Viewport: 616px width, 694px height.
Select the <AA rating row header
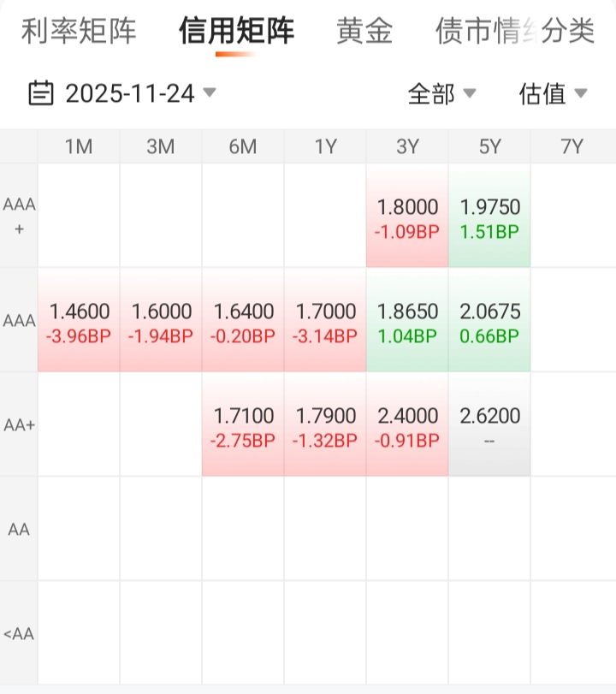(x=18, y=634)
